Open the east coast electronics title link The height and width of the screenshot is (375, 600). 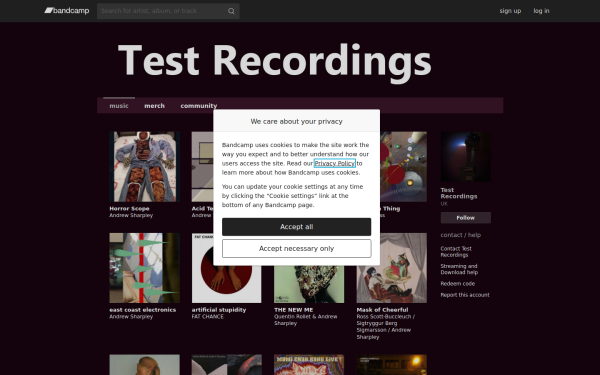pyautogui.click(x=143, y=310)
